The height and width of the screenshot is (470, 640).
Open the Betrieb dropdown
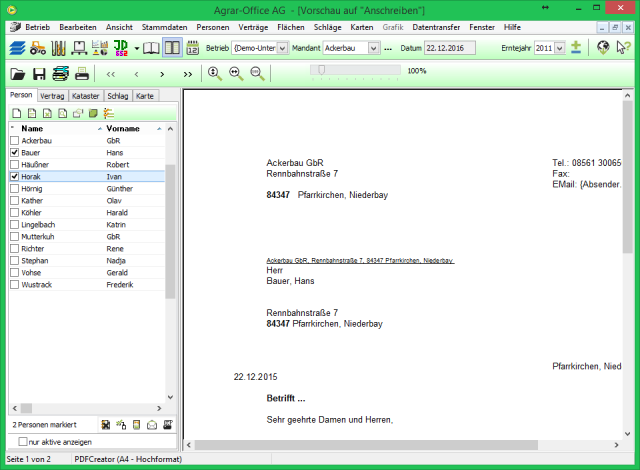282,48
